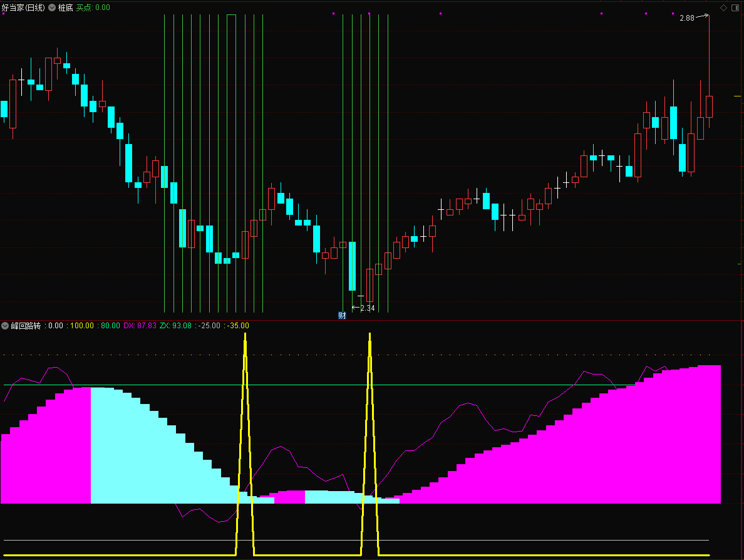The image size is (744, 560).
Task: Click the yellow 100.00 indicator value
Action: [x=82, y=326]
